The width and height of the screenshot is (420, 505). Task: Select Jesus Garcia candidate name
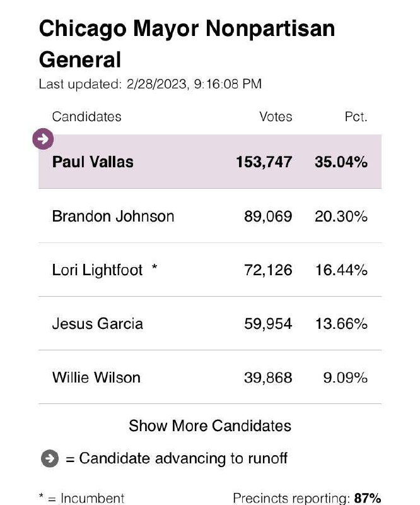[97, 324]
